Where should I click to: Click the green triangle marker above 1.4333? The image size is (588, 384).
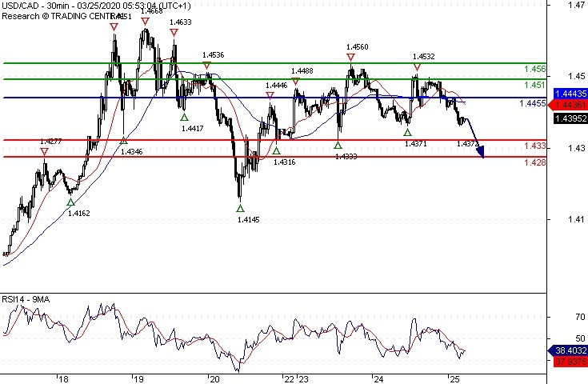click(338, 145)
